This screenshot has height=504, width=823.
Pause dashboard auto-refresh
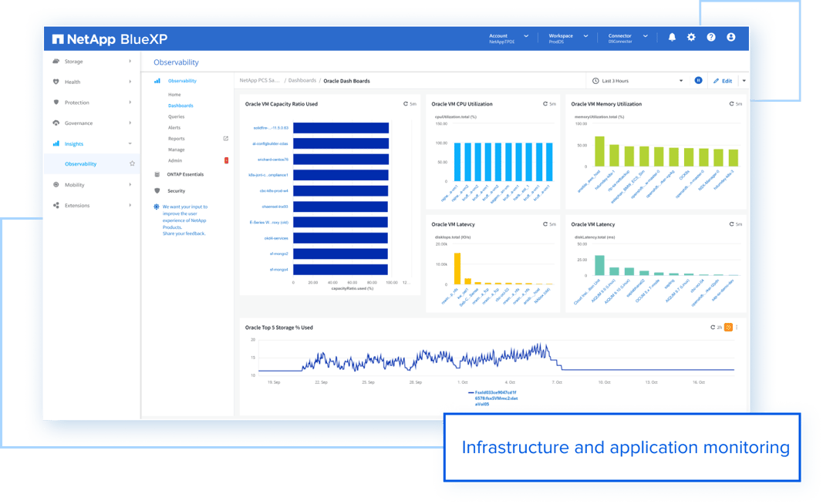click(x=698, y=80)
